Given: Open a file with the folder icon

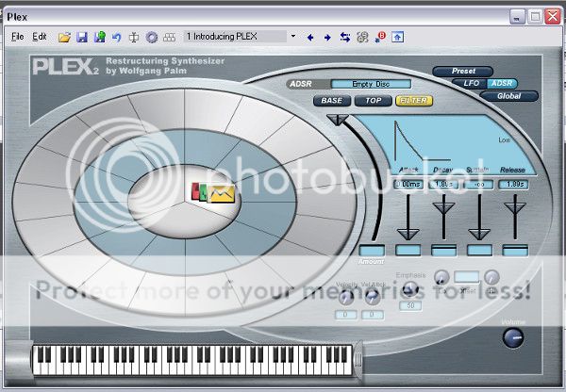Looking at the screenshot, I should coord(64,37).
